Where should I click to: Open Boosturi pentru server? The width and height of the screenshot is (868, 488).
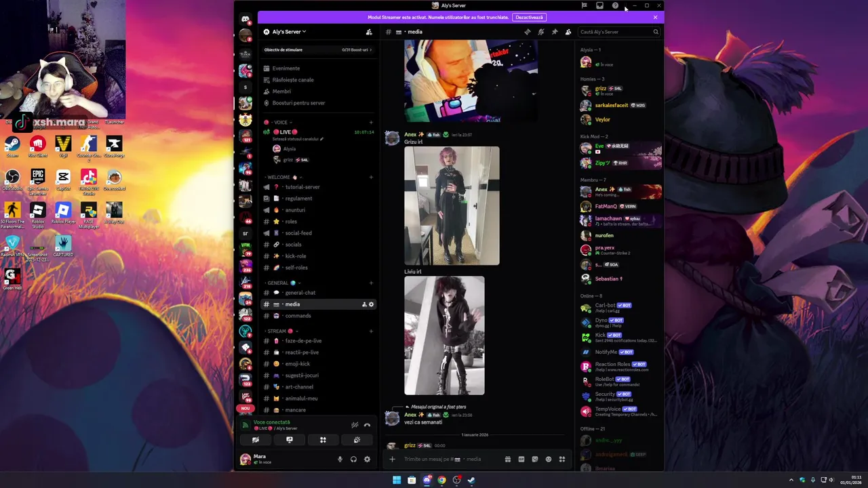(318, 103)
